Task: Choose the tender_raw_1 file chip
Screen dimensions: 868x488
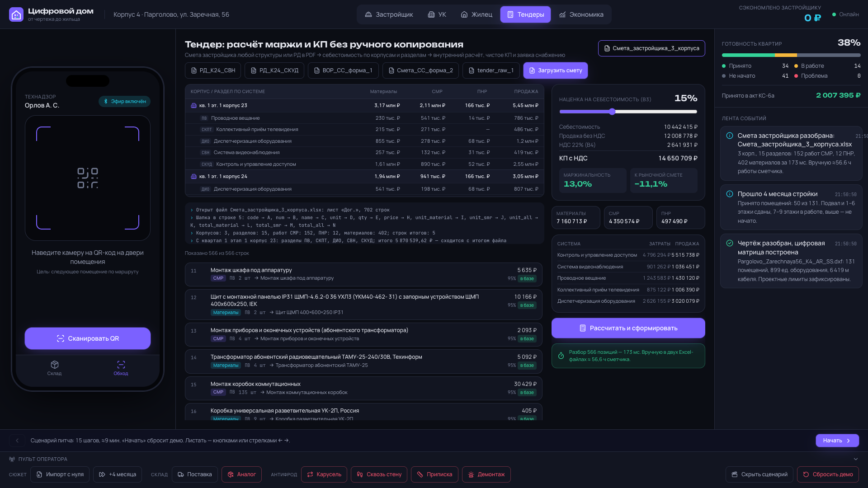Action: coord(491,70)
